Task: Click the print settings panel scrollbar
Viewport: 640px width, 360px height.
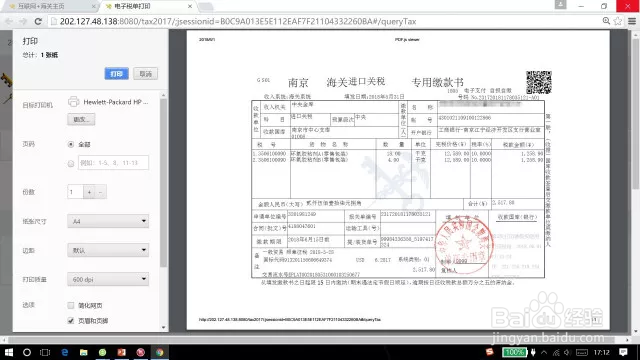Action: (x=163, y=184)
